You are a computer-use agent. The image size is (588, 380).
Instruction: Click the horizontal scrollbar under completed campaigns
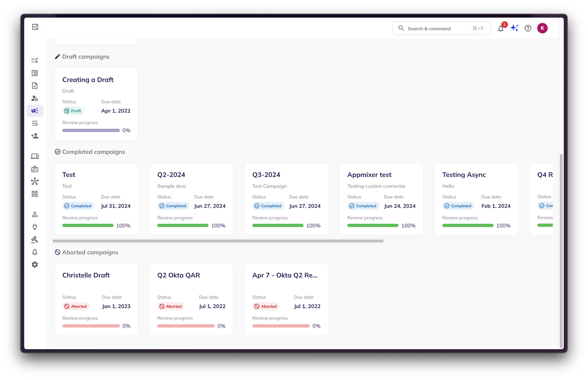(218, 241)
